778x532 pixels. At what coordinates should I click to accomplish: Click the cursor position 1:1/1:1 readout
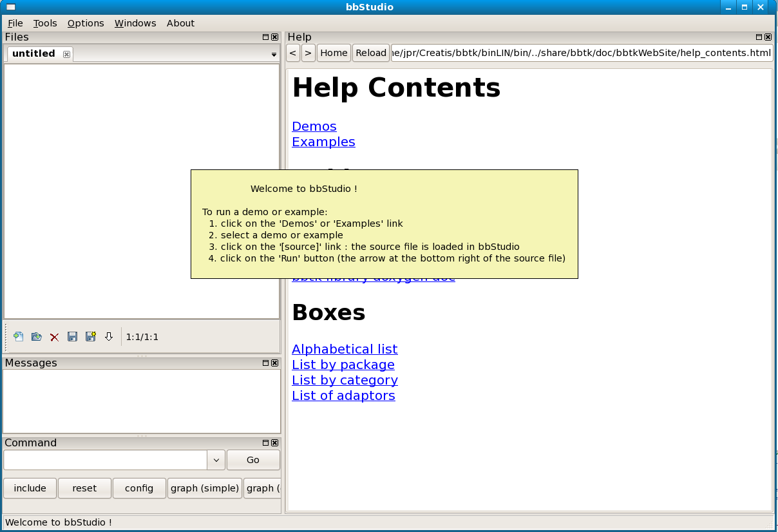(x=142, y=337)
